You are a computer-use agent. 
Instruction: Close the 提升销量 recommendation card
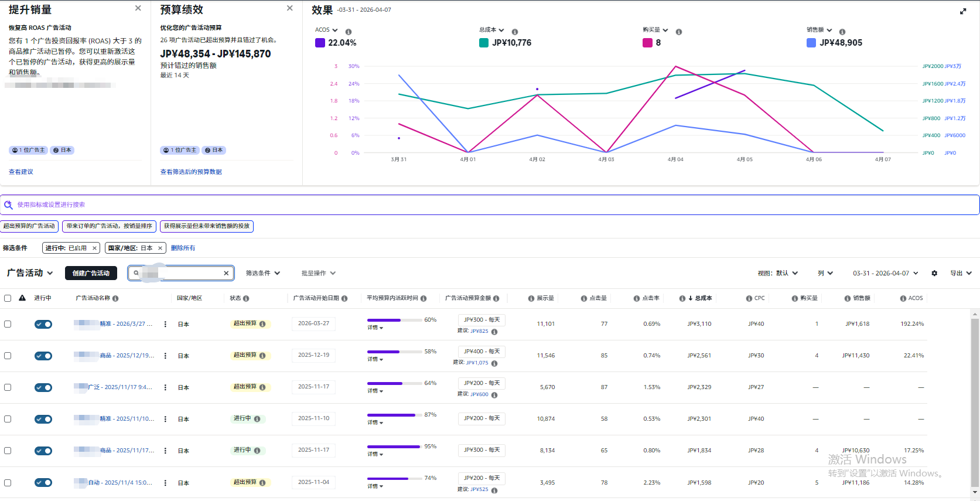pos(138,8)
